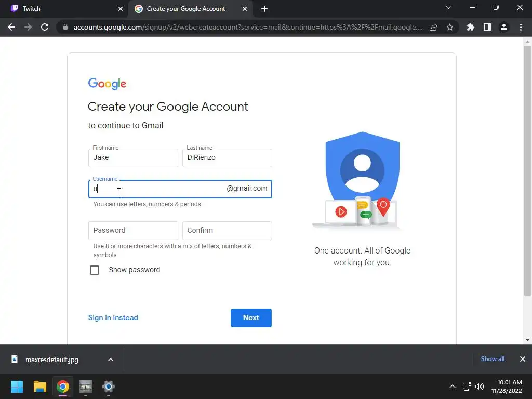532x399 pixels.
Task: Close the Twitch tab
Action: coord(121,9)
